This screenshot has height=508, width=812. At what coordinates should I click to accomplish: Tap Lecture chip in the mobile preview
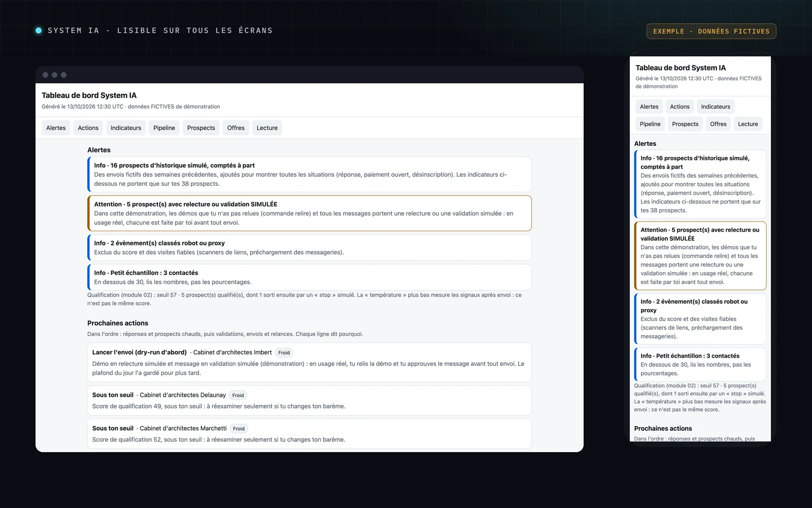pos(748,124)
